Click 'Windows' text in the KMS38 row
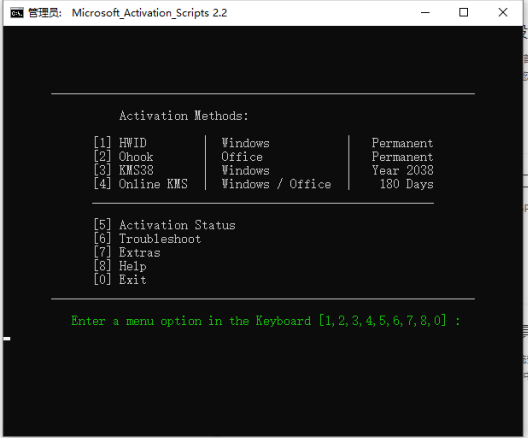This screenshot has width=528, height=438. click(x=245, y=170)
